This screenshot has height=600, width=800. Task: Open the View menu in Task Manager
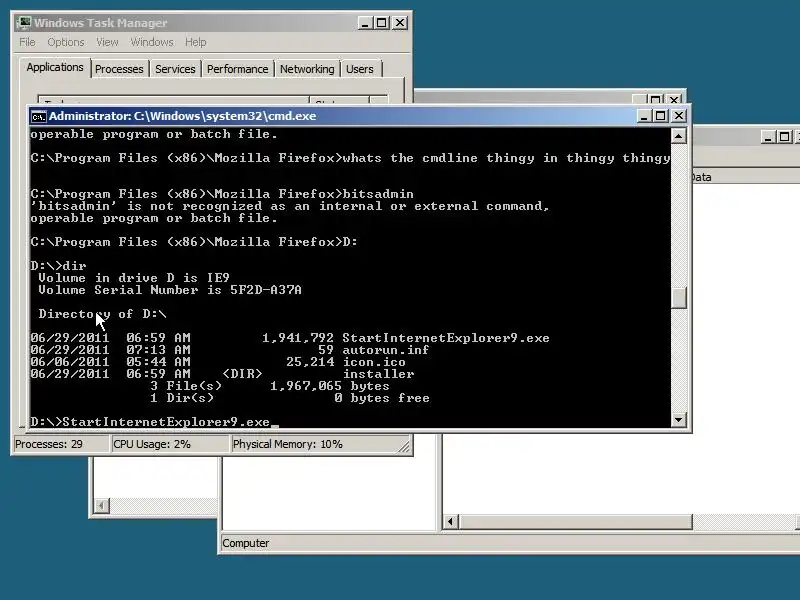pyautogui.click(x=107, y=42)
